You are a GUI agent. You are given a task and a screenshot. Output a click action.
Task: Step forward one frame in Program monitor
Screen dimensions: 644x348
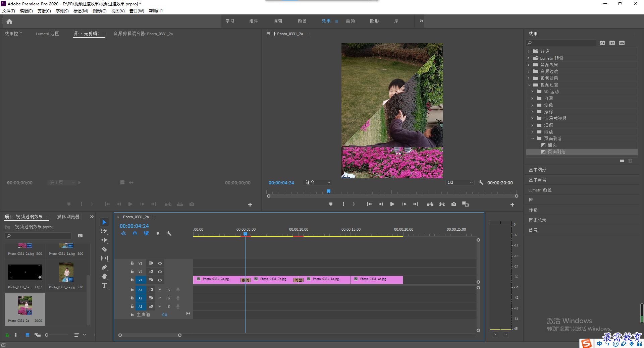click(x=404, y=204)
